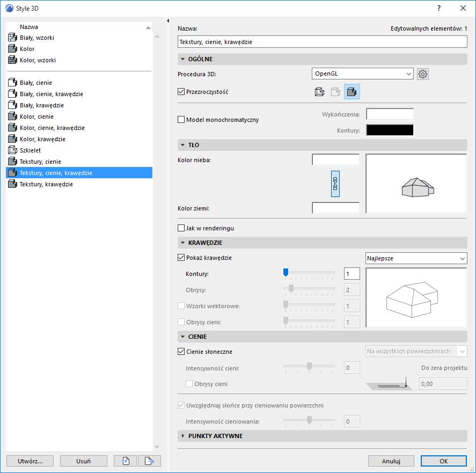This screenshot has width=476, height=473.
Task: Click icon of Szkielet style
Action: pyautogui.click(x=12, y=150)
